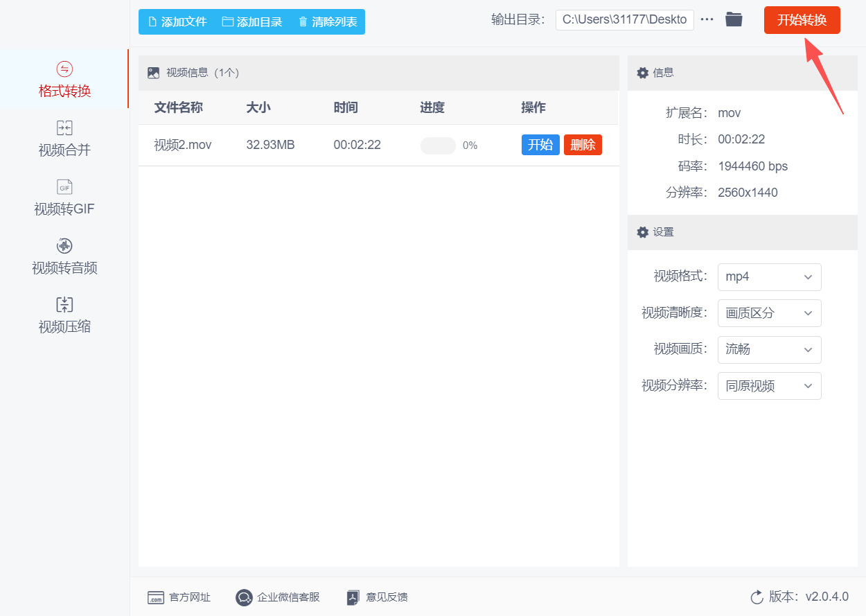Image resolution: width=866 pixels, height=616 pixels.
Task: Expand the 视频清晰度 clarity dropdown
Action: pos(769,313)
